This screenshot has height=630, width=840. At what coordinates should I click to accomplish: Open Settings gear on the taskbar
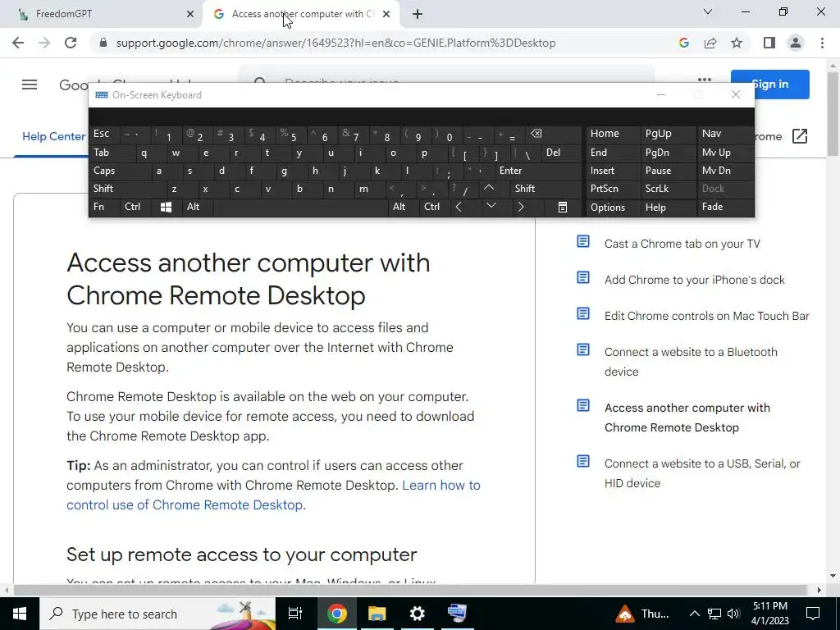(417, 614)
